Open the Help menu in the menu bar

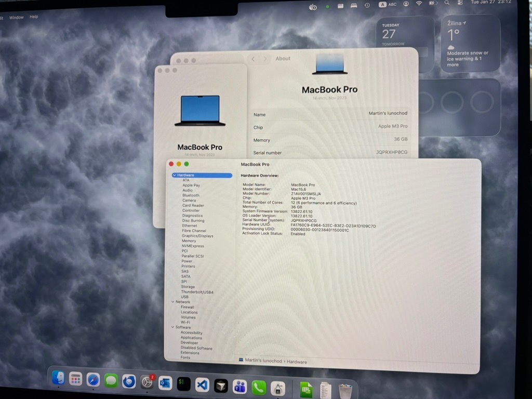point(34,17)
